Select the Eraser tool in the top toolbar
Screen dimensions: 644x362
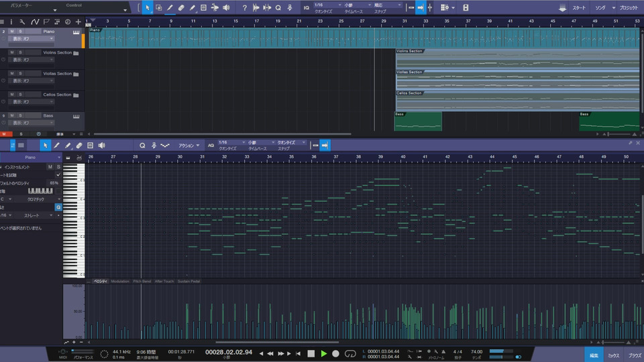tap(181, 8)
